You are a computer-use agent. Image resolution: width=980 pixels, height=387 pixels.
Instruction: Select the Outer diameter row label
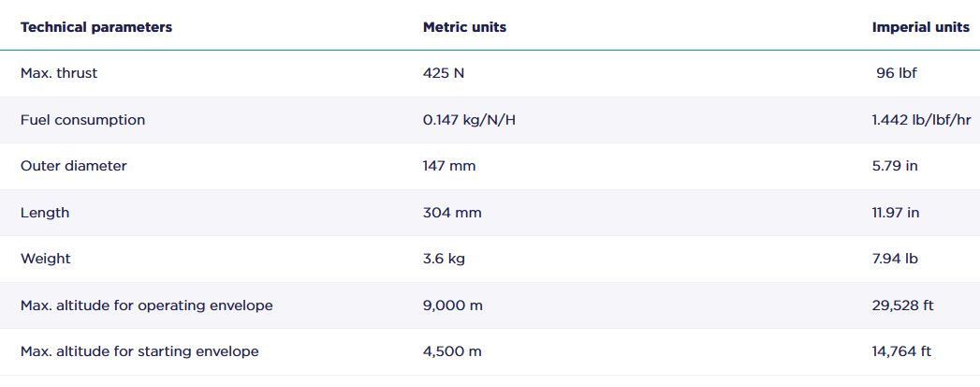coord(74,166)
